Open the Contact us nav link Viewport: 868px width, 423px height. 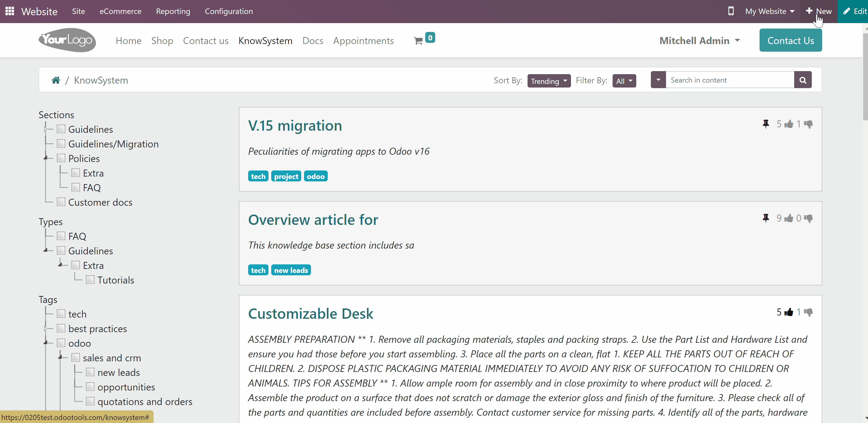point(206,41)
